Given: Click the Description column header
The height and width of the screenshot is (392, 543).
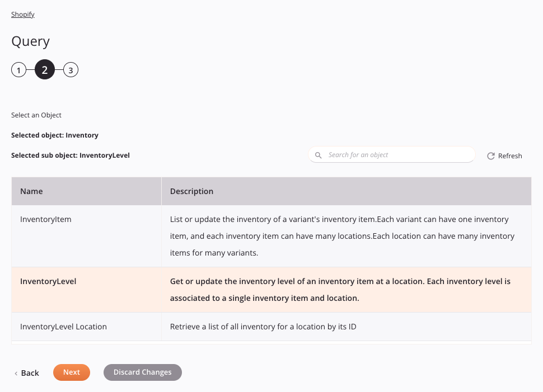Looking at the screenshot, I should [x=191, y=191].
